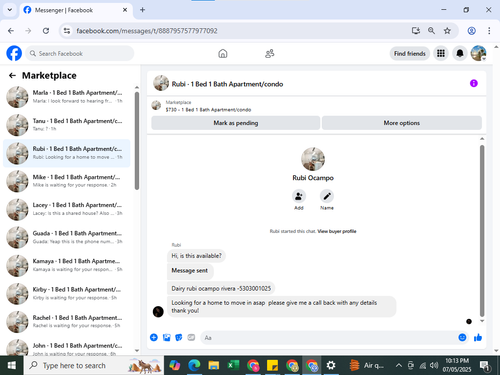Open Excel from taskbar
The image size is (500, 375).
(233, 366)
